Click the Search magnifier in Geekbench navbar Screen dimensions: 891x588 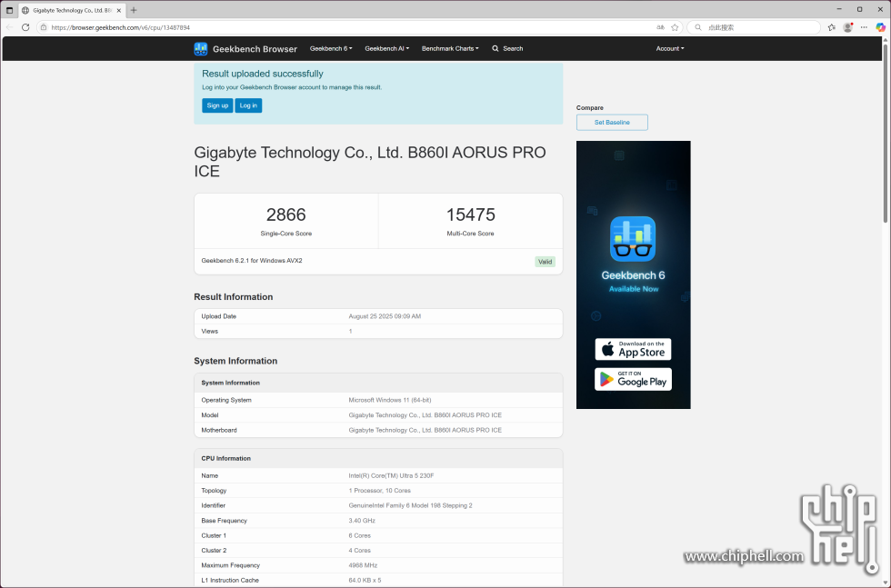[x=496, y=49]
